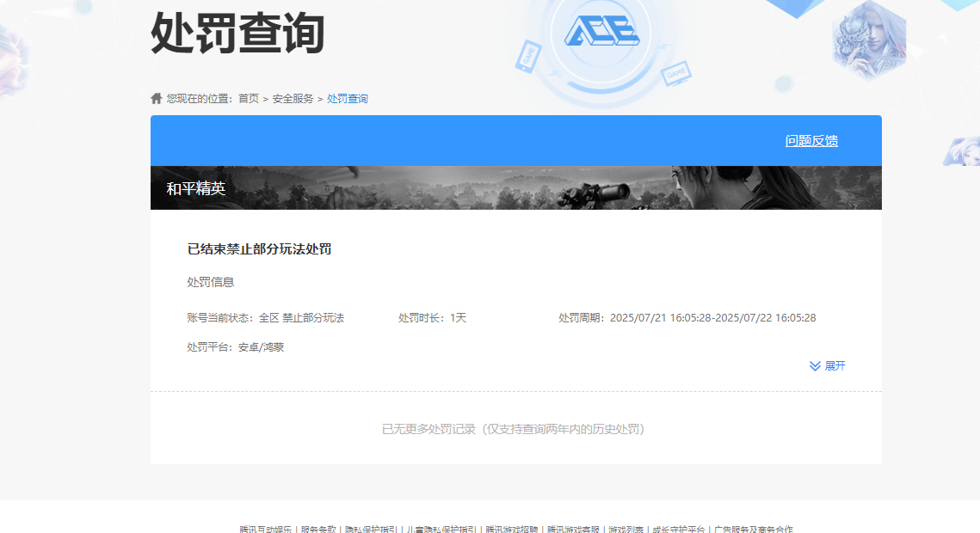Open 安全服务 in the breadcrumb
This screenshot has width=980, height=533.
point(293,99)
